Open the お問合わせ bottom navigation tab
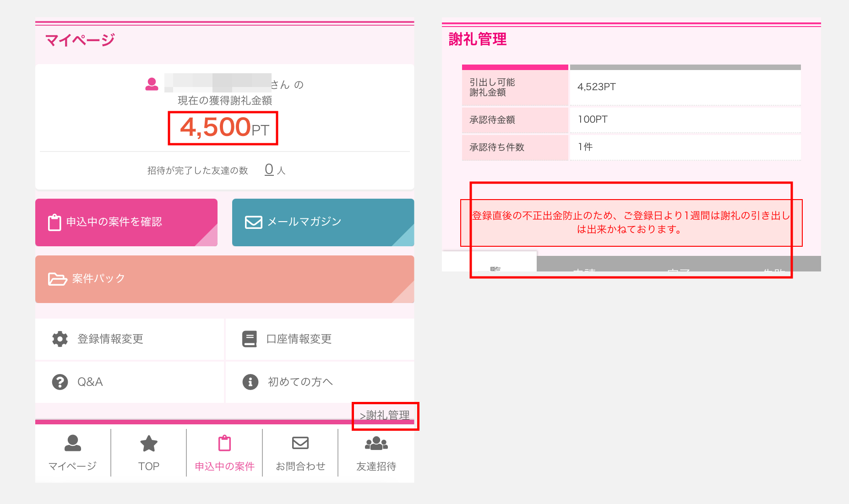Viewport: 849px width, 504px height. (300, 453)
